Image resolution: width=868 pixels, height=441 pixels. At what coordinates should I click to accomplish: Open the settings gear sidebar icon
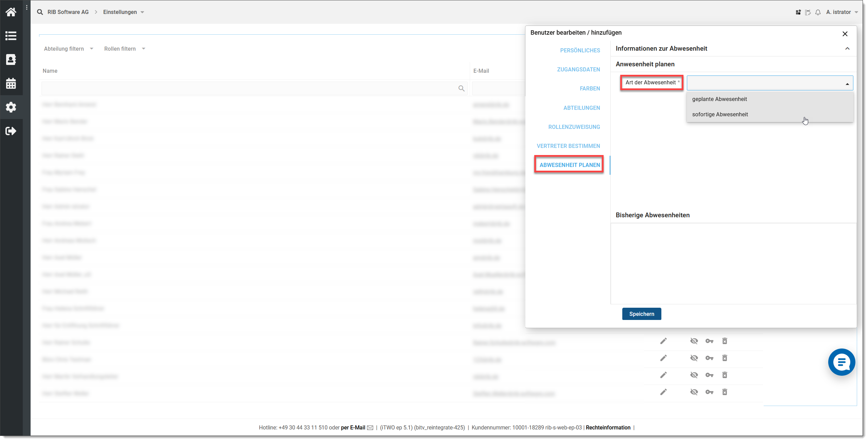coord(11,107)
